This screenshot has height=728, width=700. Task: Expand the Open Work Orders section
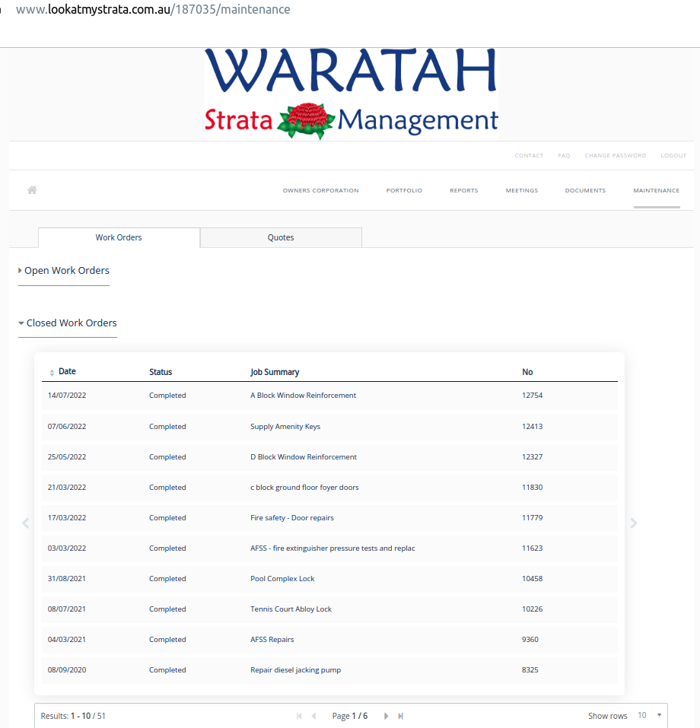coord(65,271)
